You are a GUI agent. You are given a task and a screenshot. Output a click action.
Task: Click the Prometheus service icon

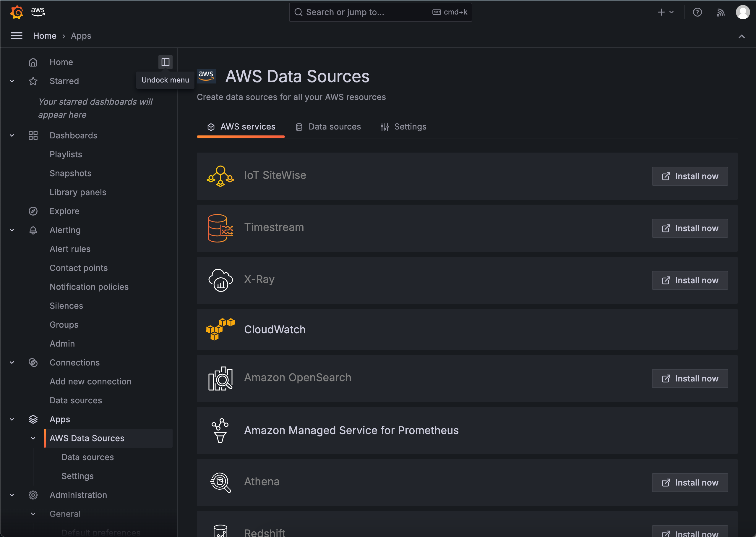(220, 431)
